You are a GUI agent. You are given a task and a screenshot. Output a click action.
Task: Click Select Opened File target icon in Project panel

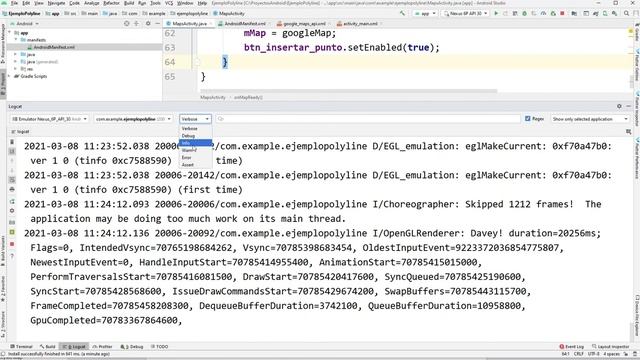pos(127,24)
